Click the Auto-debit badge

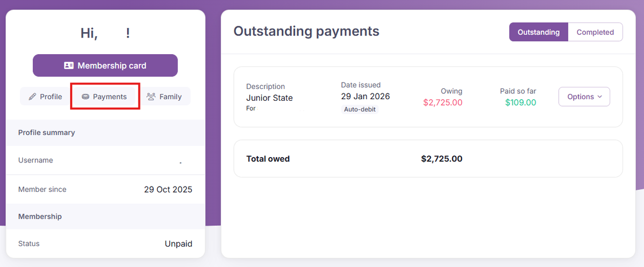[x=360, y=109]
